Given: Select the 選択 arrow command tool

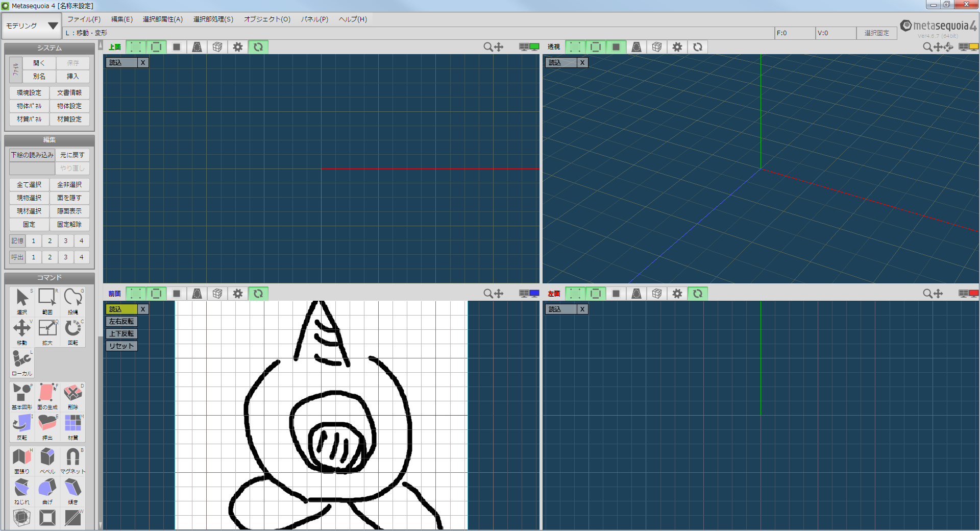Looking at the screenshot, I should pyautogui.click(x=22, y=301).
